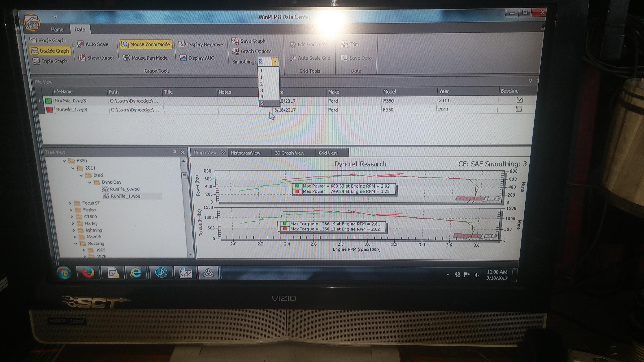Click the Tree View scrollbar down arrow
Image resolution: width=644 pixels, height=362 pixels.
pos(190,255)
